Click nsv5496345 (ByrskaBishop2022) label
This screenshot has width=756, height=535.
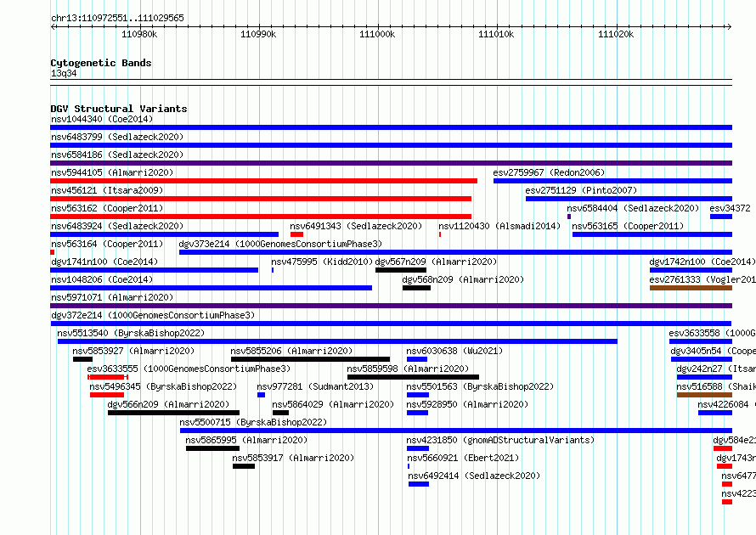click(163, 386)
